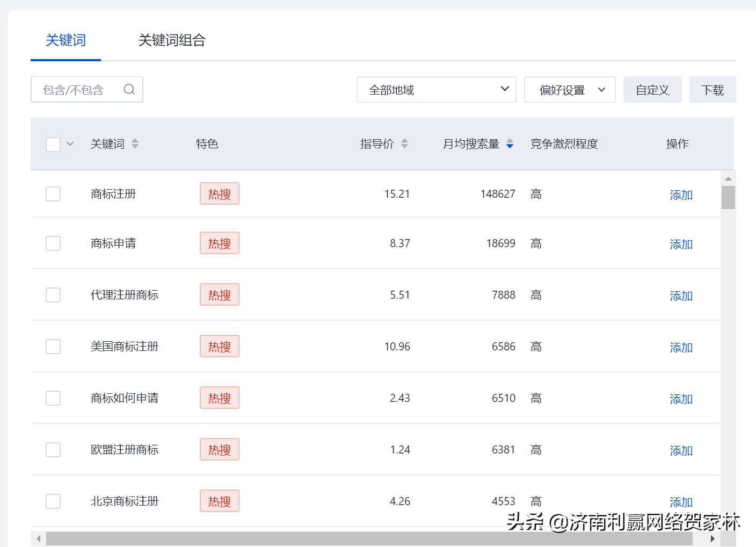Click the 热搜 badge next to 商标注册
Viewport: 756px width, 547px height.
pos(219,193)
